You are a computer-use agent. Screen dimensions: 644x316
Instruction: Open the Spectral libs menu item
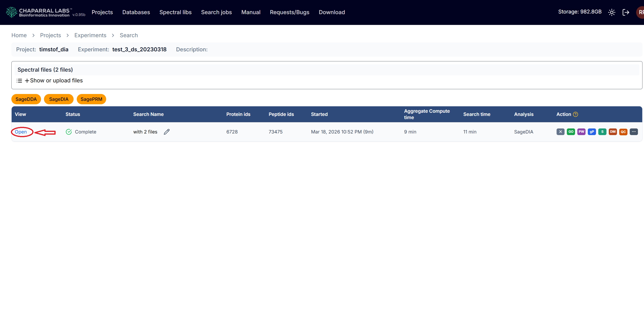[175, 12]
